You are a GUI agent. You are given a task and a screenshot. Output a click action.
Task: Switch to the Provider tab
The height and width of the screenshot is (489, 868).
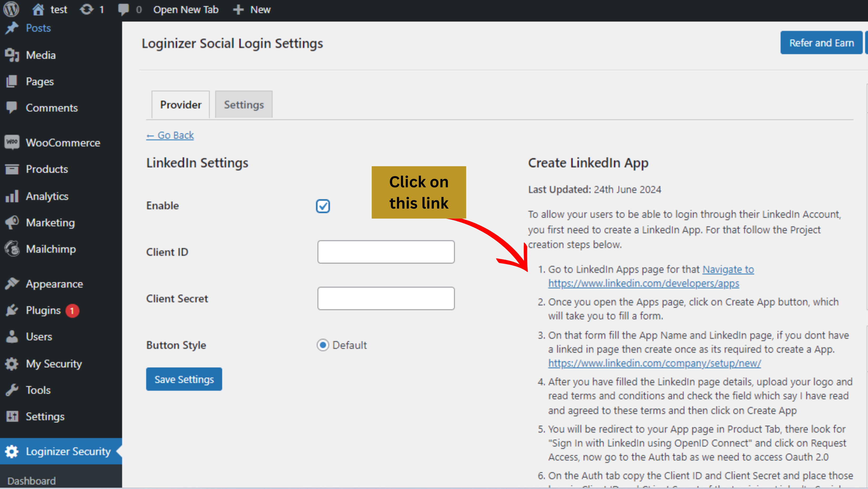tap(181, 104)
